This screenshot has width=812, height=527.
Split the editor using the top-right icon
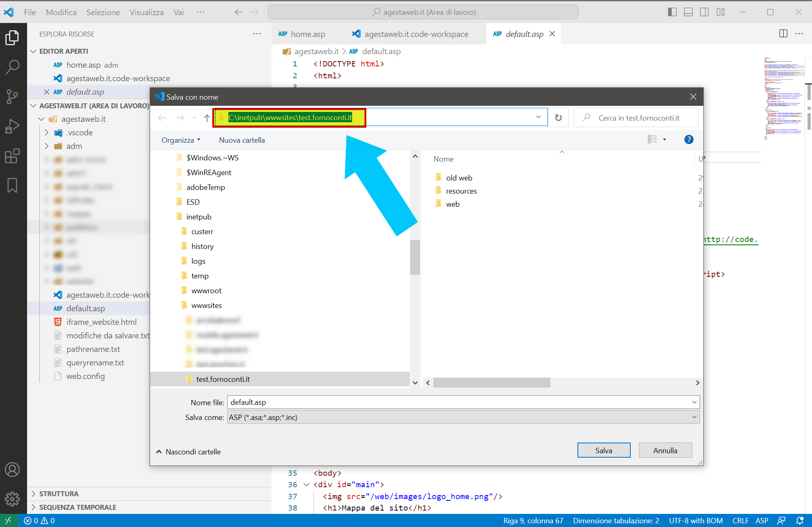(783, 34)
